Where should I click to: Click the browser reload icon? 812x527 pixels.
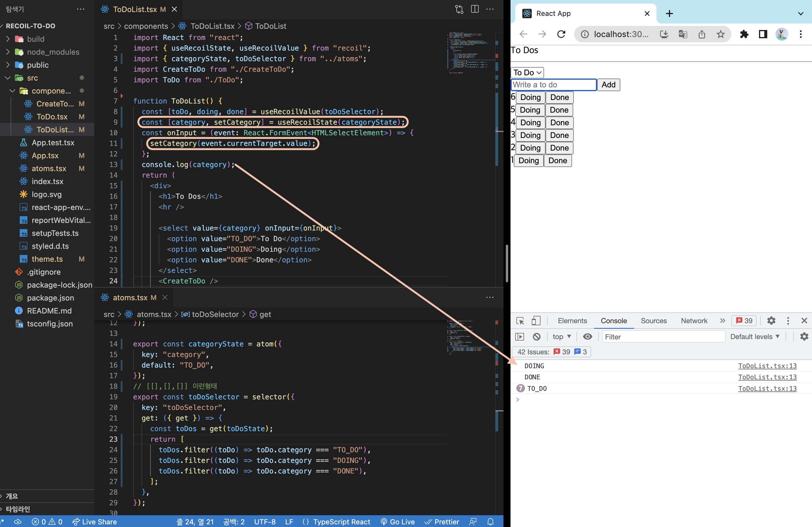pos(561,34)
